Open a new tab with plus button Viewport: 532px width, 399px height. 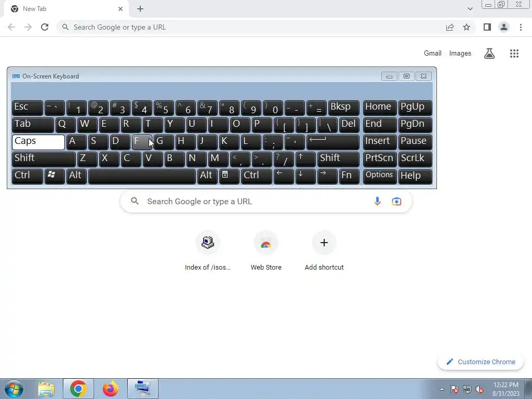pos(140,9)
